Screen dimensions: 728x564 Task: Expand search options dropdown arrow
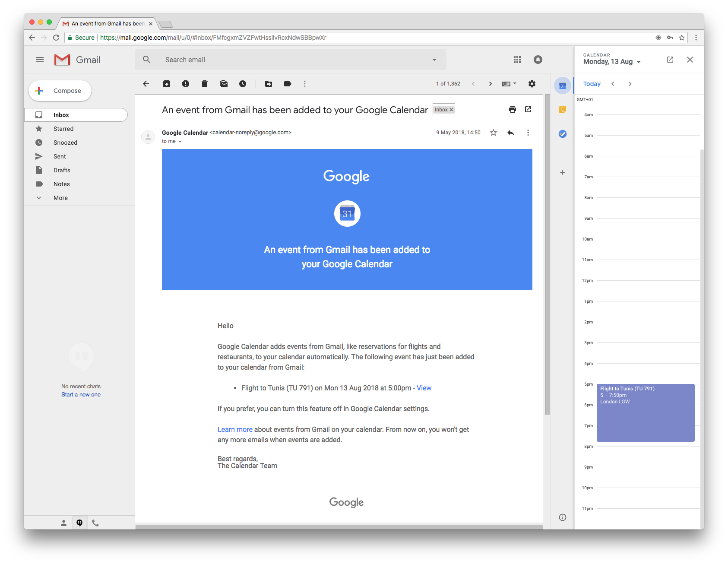point(434,60)
